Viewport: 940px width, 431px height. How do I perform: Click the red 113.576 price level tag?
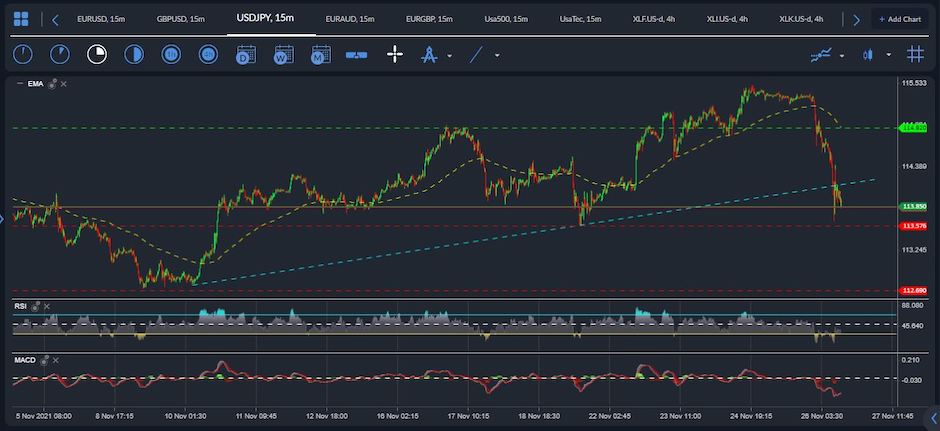tap(914, 226)
